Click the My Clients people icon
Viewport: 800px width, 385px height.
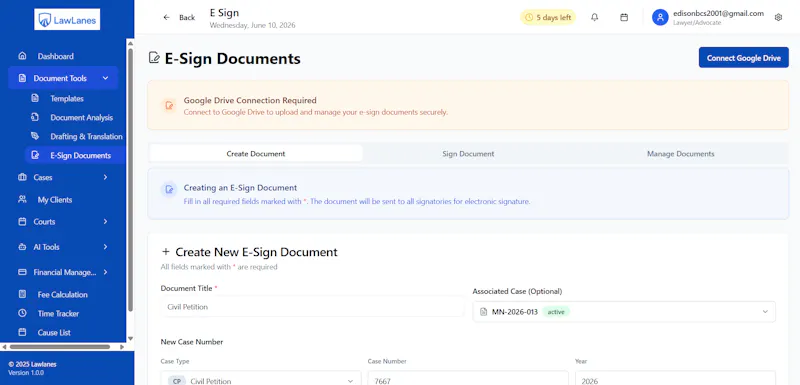[22, 199]
